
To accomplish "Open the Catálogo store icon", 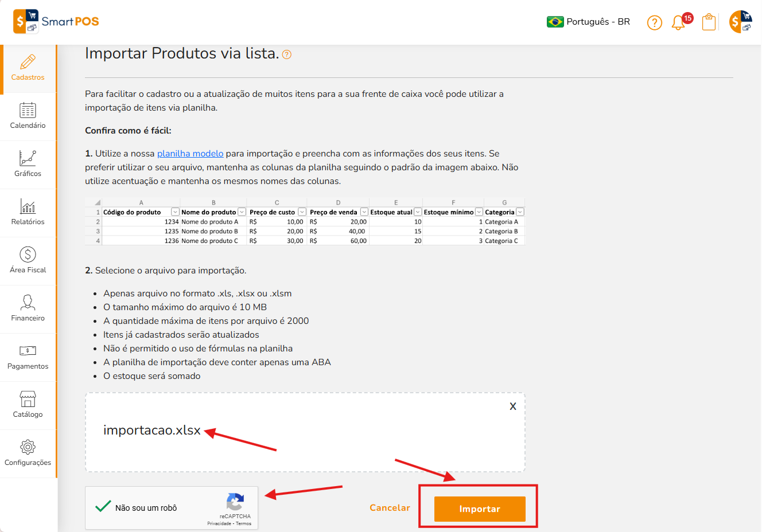I will point(28,398).
